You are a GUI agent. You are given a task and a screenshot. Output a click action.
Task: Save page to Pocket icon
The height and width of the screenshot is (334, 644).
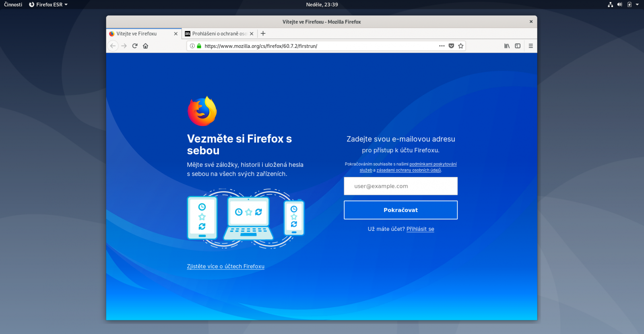(451, 46)
